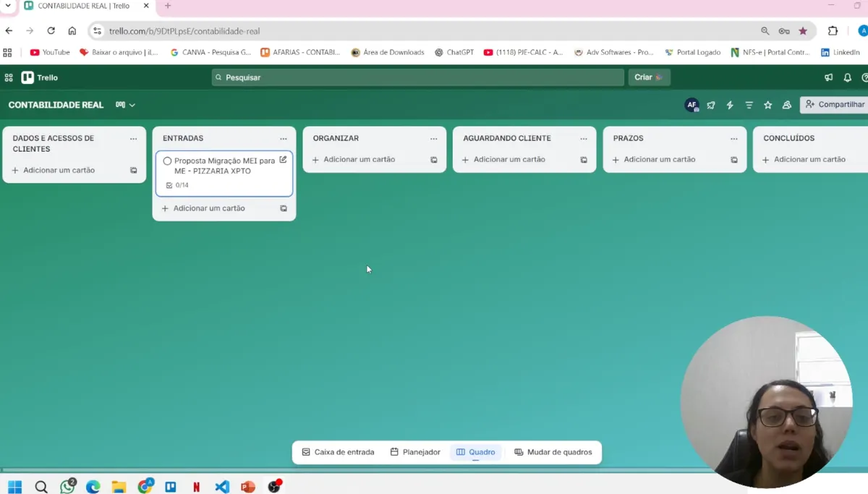The image size is (868, 494).
Task: Switch to Caixa de entrada tab
Action: 338,452
